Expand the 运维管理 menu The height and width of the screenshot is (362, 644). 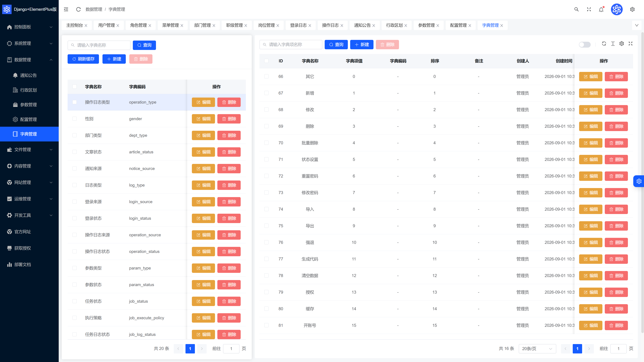29,199
